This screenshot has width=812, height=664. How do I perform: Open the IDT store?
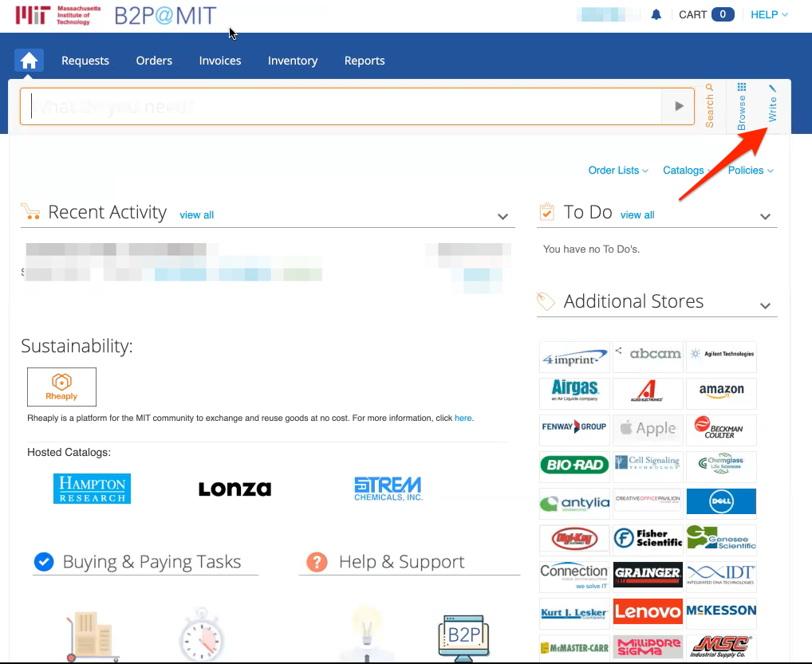click(x=721, y=577)
